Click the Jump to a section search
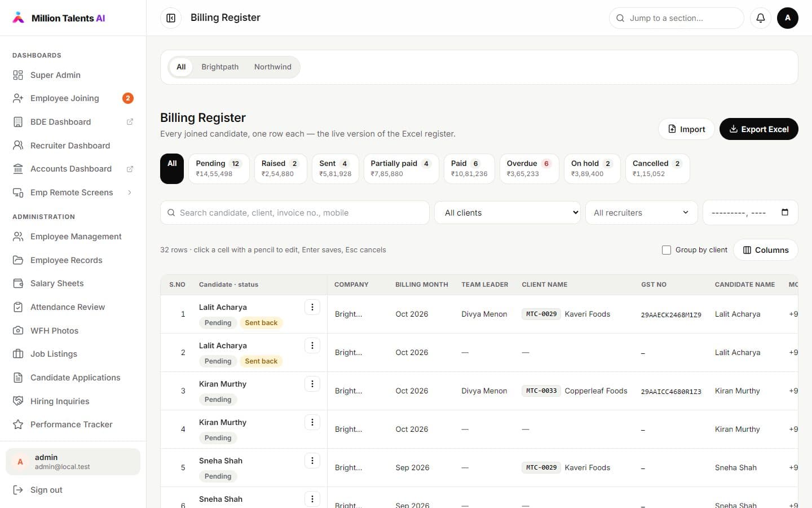812x508 pixels. pyautogui.click(x=677, y=18)
